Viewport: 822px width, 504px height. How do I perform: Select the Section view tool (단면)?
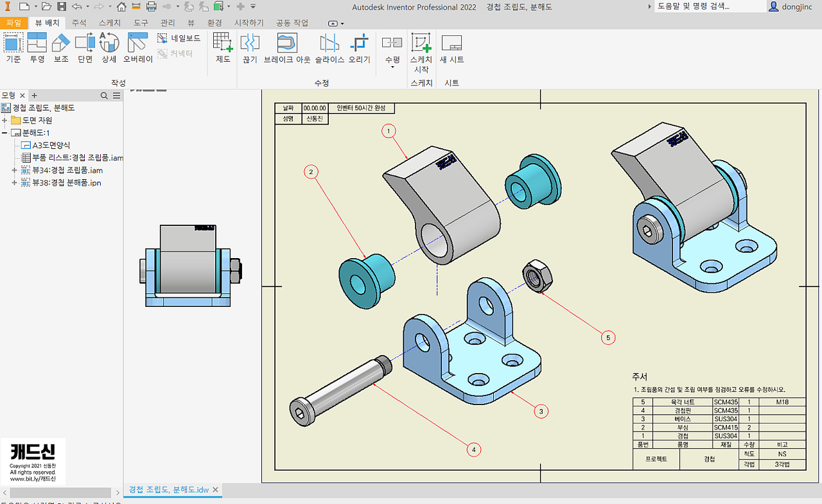[85, 49]
